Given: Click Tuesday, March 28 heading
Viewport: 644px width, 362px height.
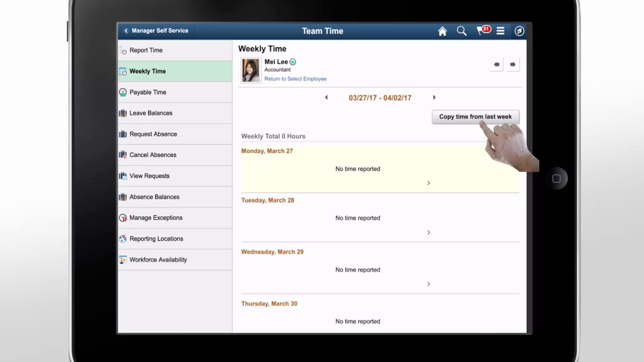Looking at the screenshot, I should tap(268, 200).
